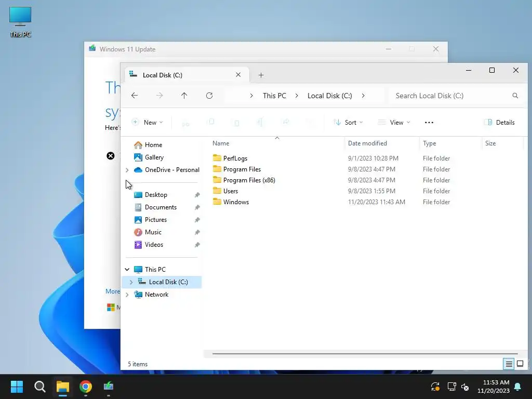
Task: Select the PerfLogs folder icon
Action: point(217,158)
